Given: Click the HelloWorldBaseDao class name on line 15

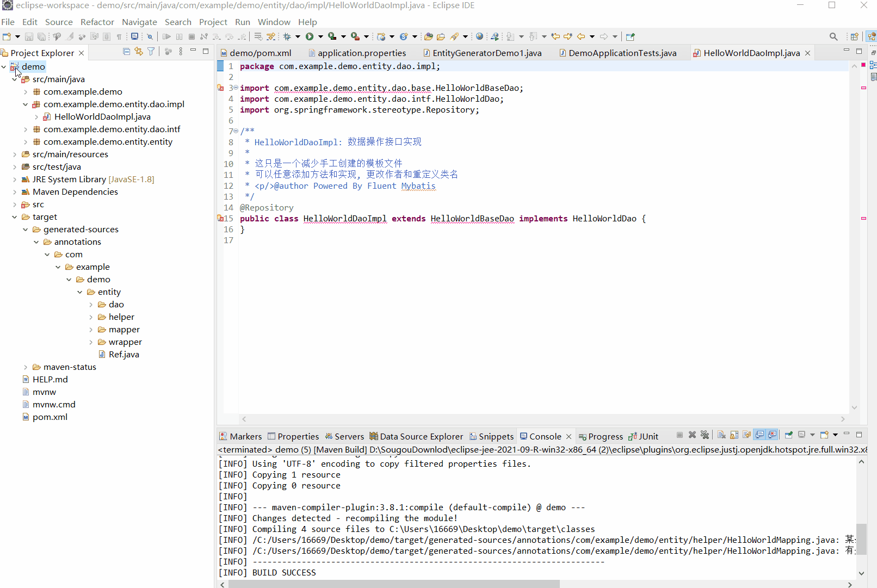Looking at the screenshot, I should [472, 219].
